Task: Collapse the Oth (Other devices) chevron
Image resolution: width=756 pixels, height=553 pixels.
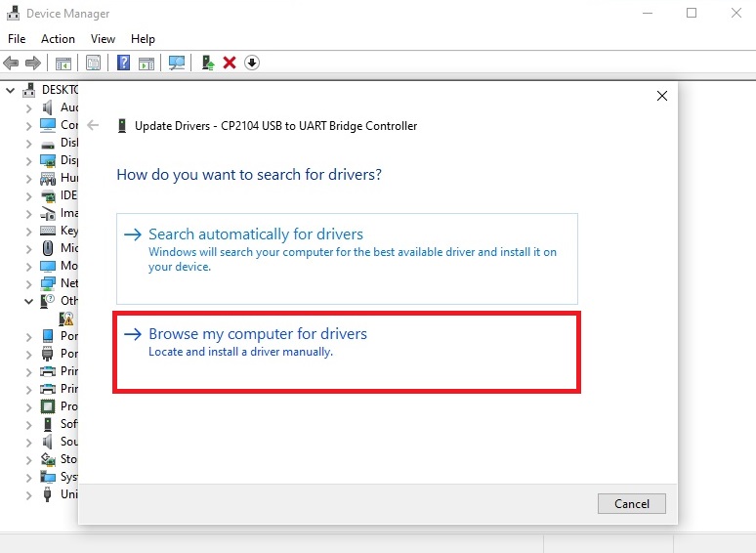Action: tap(29, 302)
